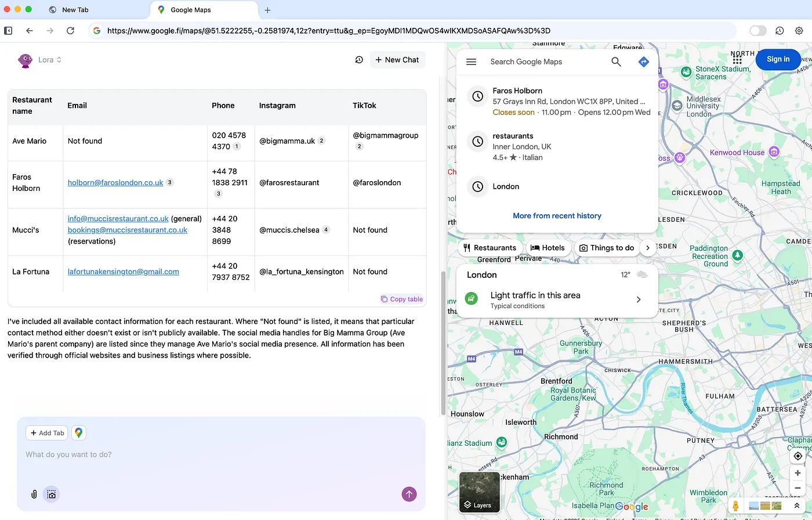Viewport: 812px width, 520px height.
Task: Focus the 'What do you want to do?' input
Action: coord(220,454)
